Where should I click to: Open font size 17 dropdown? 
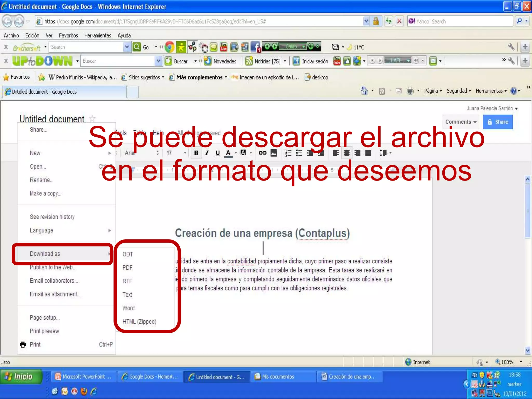pos(176,153)
